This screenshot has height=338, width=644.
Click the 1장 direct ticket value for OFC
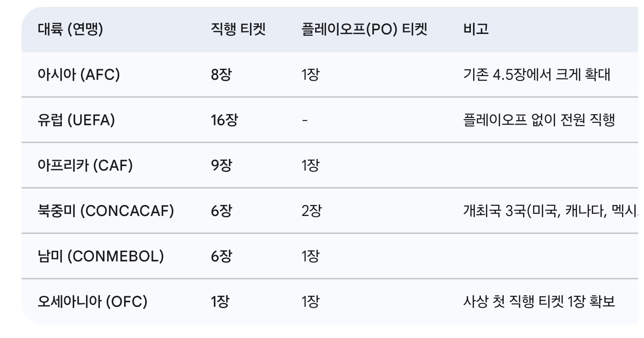[x=220, y=301]
